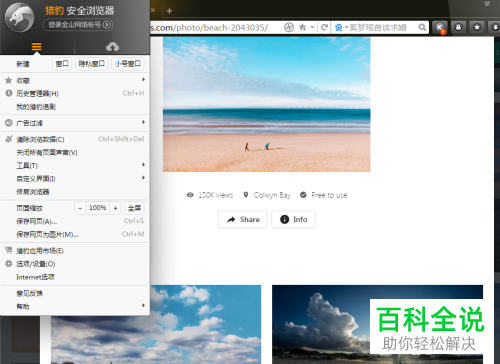Viewport: 500px width, 364px height.
Task: Expand the 自定义界面(I) submenu arrow
Action: click(x=143, y=178)
